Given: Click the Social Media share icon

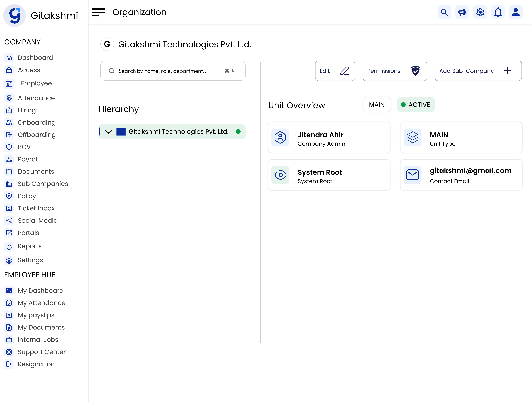Looking at the screenshot, I should (x=9, y=221).
